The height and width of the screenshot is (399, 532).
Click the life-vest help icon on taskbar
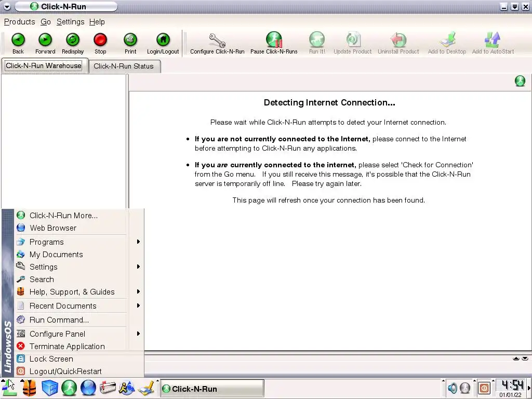[29, 389]
